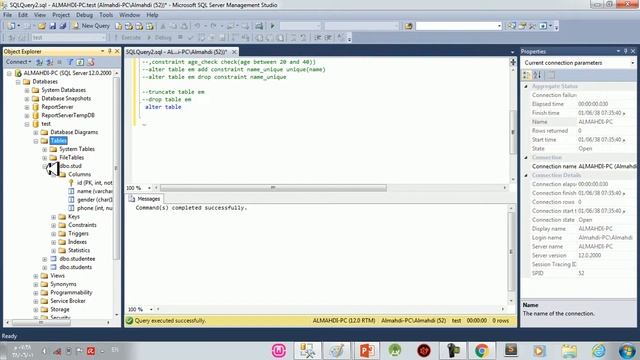Image resolution: width=640 pixels, height=360 pixels.
Task: Open the Tools menu
Action: pyautogui.click(x=106, y=15)
